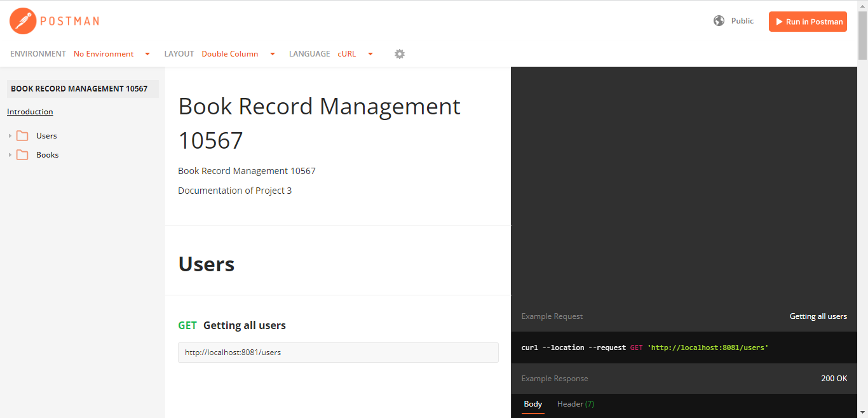The height and width of the screenshot is (418, 868).
Task: Switch to the Header (7) tab
Action: pyautogui.click(x=575, y=404)
